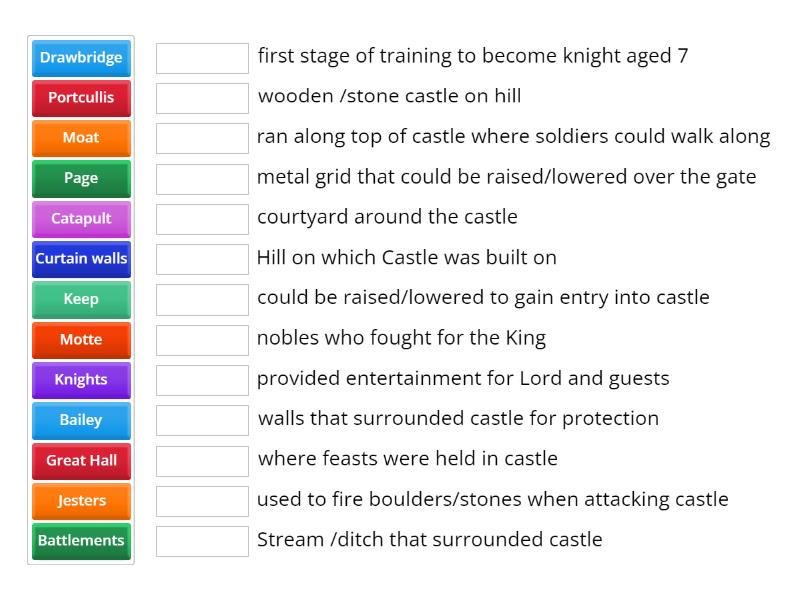The width and height of the screenshot is (800, 600).
Task: Select the Curtain walls tile
Action: (x=81, y=259)
